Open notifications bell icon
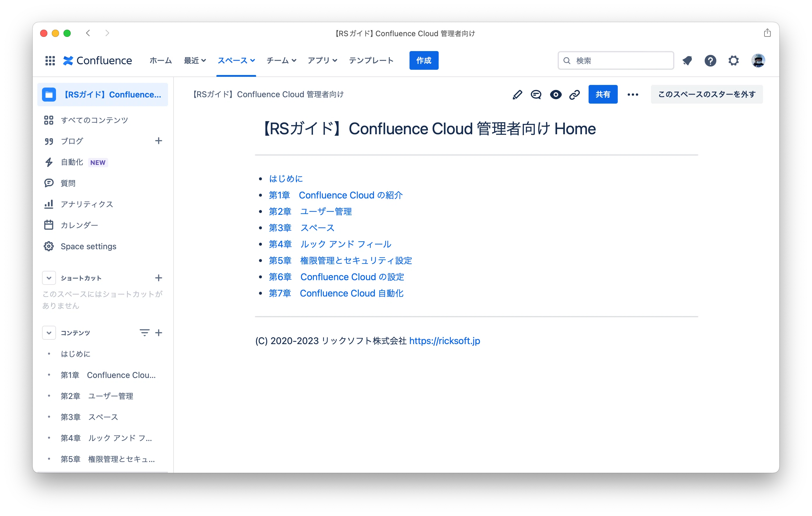 (687, 61)
